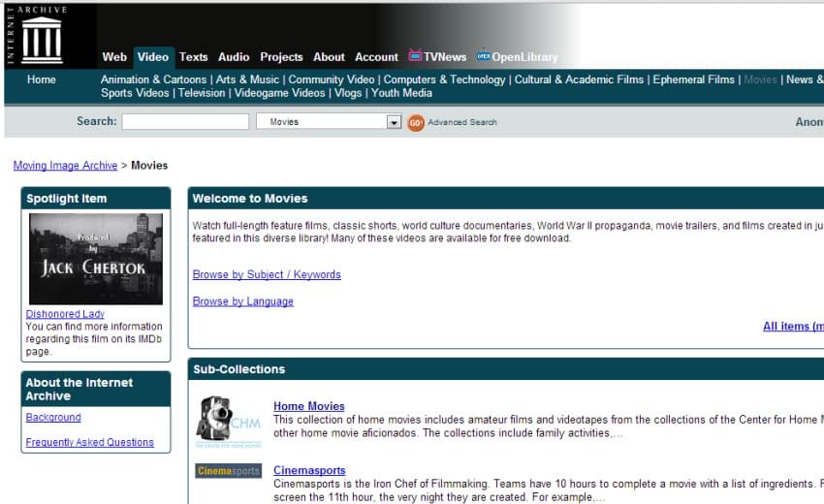Open the Dishonored Lady link

(x=65, y=314)
